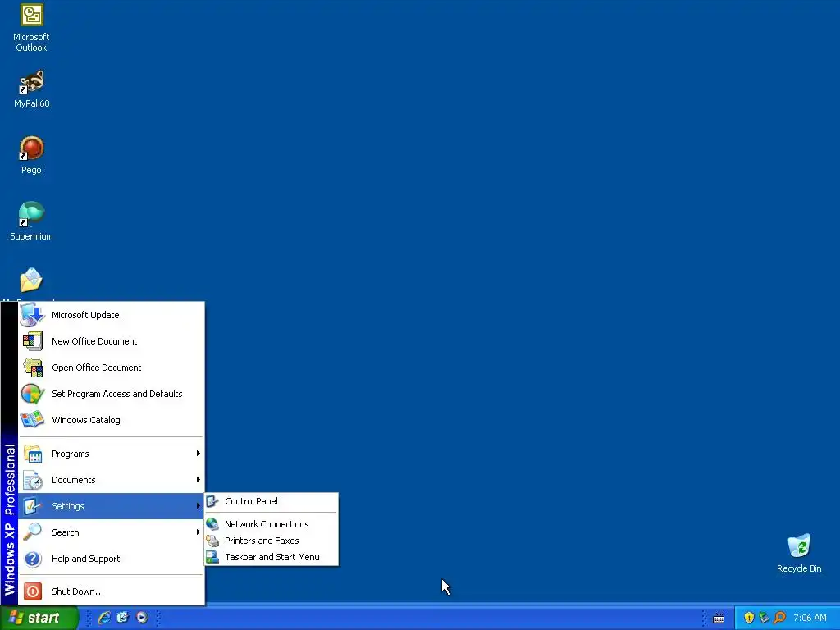This screenshot has height=630, width=840.
Task: Open Printers and Faxes
Action: pos(272,541)
